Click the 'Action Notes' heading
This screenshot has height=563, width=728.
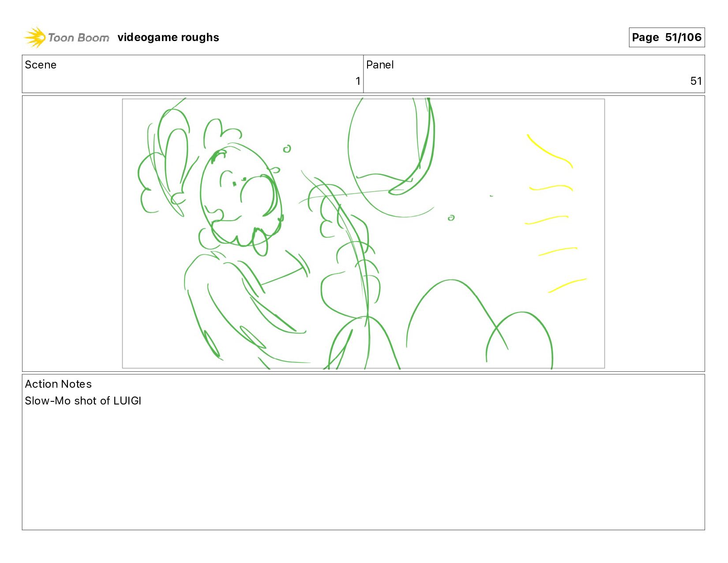(x=58, y=384)
